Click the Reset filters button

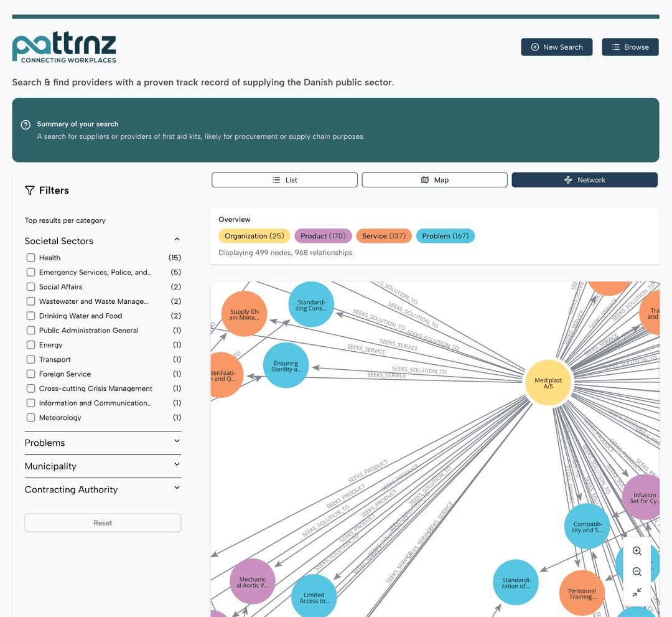coord(103,522)
